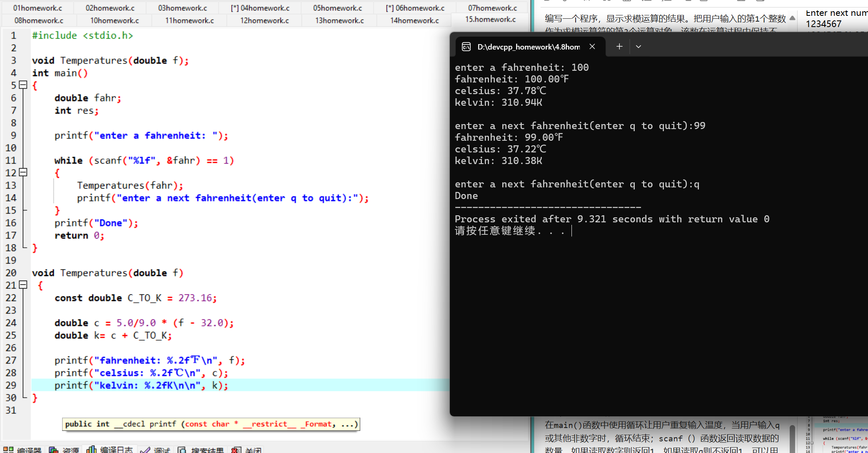Viewport: 868px width, 453px height.
Task: Open the modified 04homework.c tab
Action: (260, 8)
